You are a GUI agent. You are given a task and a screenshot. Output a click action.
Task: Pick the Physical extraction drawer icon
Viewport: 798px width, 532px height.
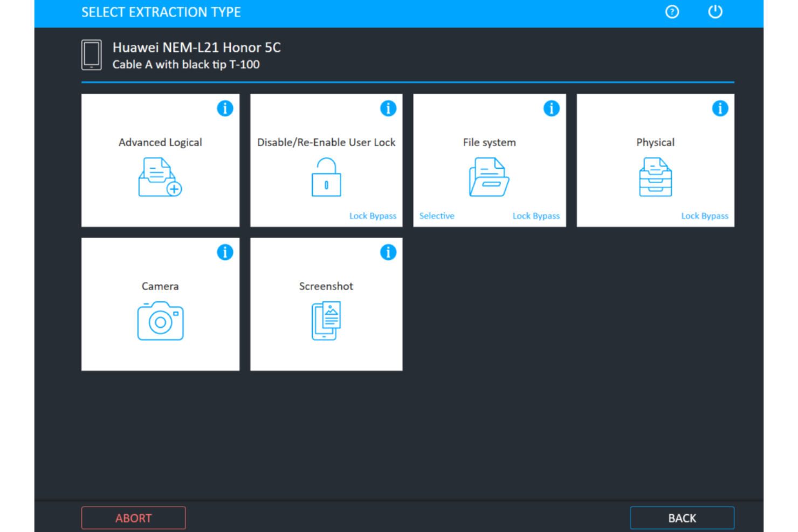pos(655,177)
